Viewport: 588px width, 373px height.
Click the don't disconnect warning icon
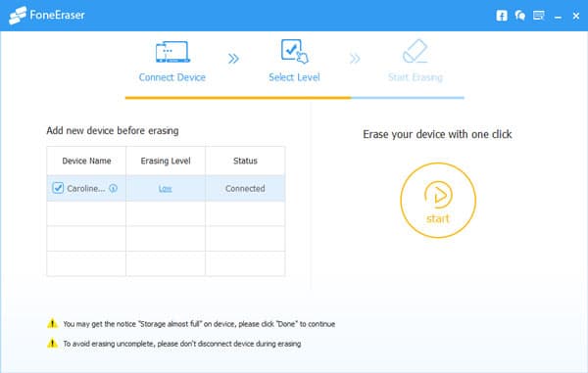pyautogui.click(x=53, y=343)
